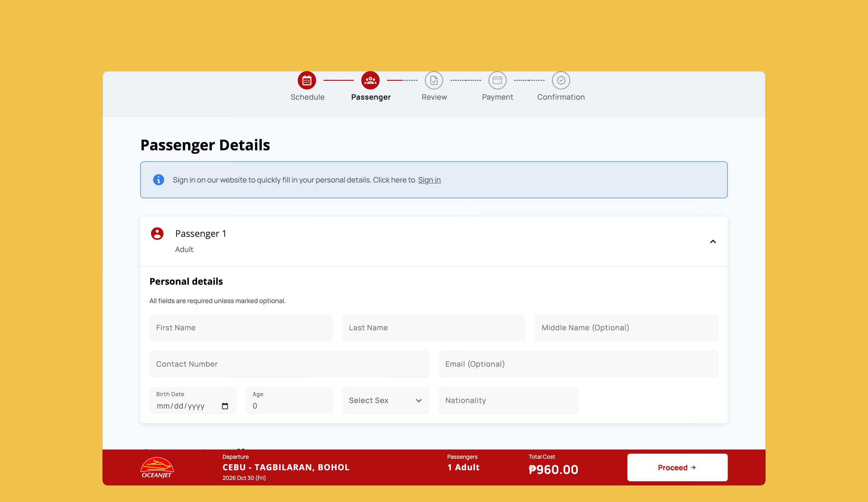Click the Passenger 1 heading text
Screen dimensions: 868x502
click(x=200, y=234)
